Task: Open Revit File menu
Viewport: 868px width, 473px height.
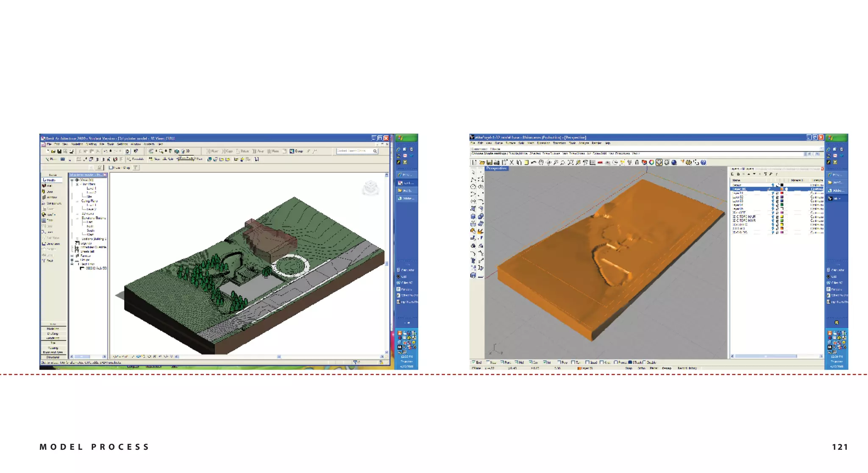Action: pos(49,144)
